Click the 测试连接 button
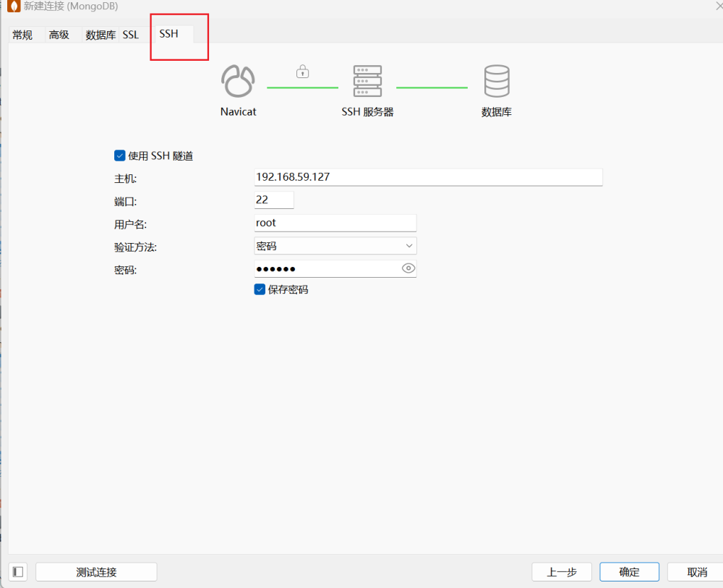The height and width of the screenshot is (588, 723). (x=96, y=572)
